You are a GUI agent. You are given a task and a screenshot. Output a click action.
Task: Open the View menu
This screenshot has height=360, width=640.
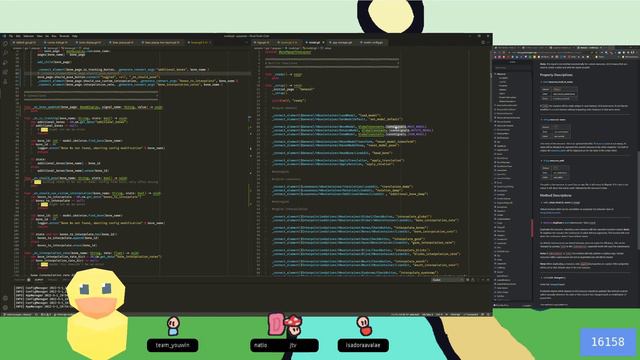click(40, 36)
